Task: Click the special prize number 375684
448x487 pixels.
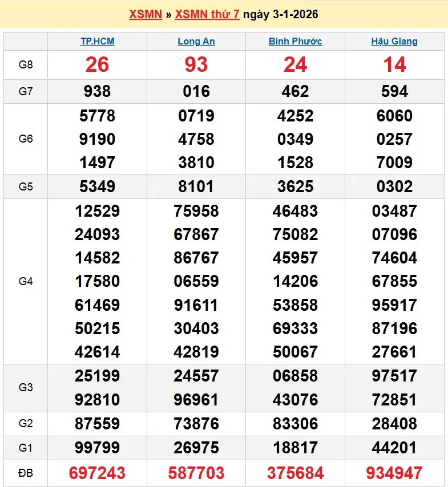Action: point(295,473)
